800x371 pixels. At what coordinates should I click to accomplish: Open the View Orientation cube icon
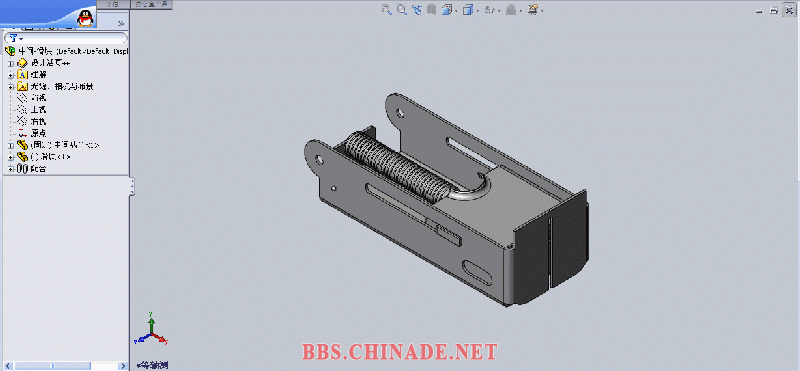(x=446, y=9)
